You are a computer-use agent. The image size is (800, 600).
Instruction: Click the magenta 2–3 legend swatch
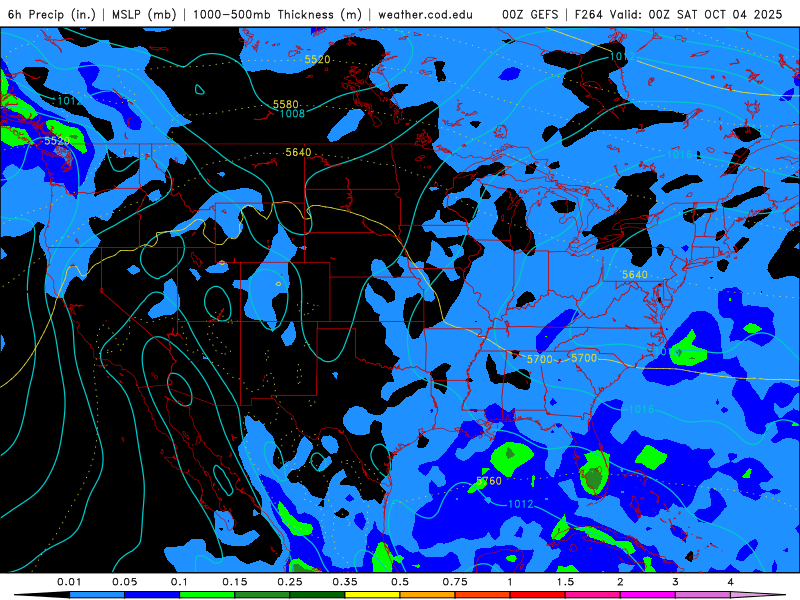[648, 595]
